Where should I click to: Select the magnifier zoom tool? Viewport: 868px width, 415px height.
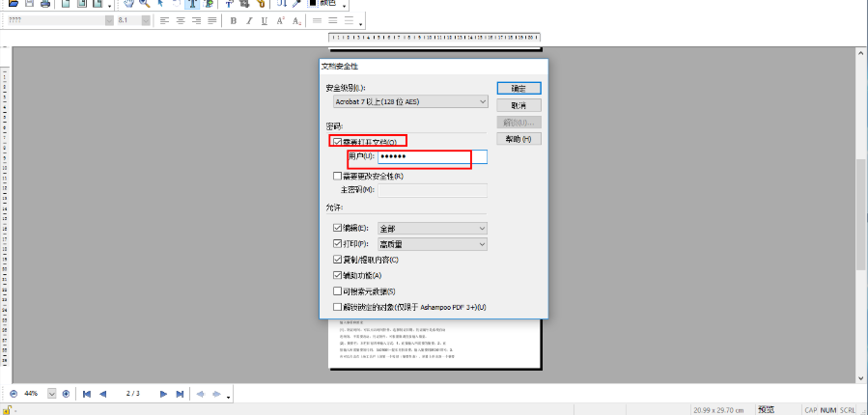[x=145, y=3]
